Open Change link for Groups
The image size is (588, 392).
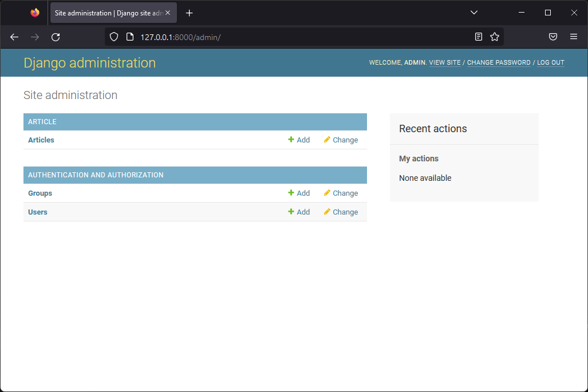pyautogui.click(x=341, y=193)
